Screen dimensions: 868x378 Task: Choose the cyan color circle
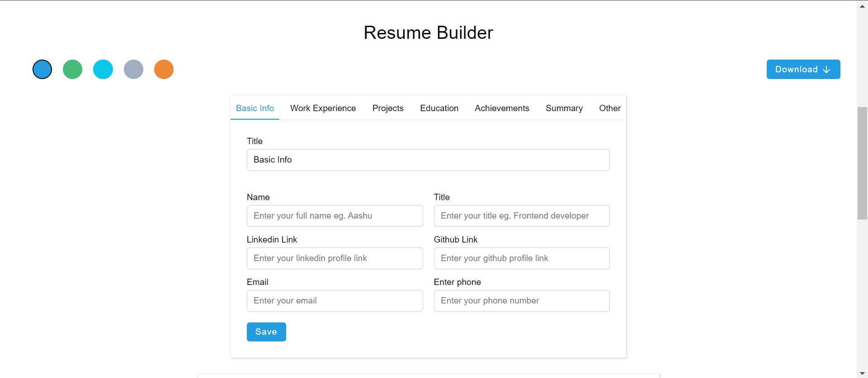pos(103,70)
